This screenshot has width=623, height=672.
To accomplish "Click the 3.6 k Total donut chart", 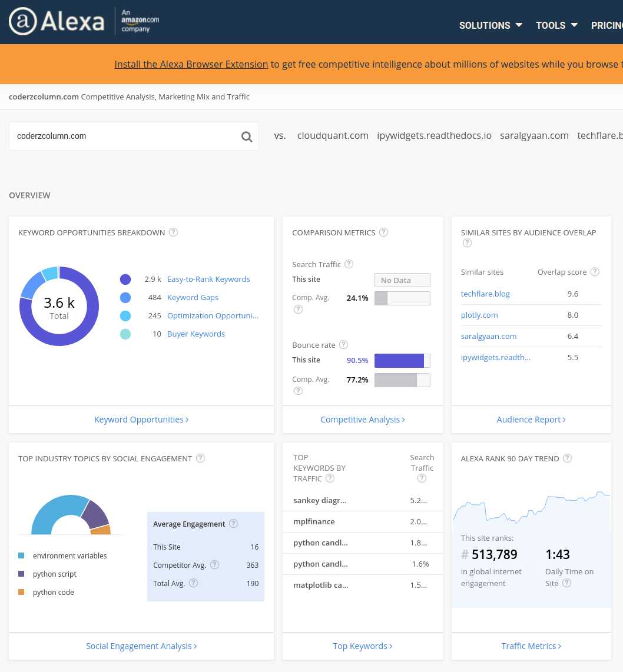I will coord(59,306).
